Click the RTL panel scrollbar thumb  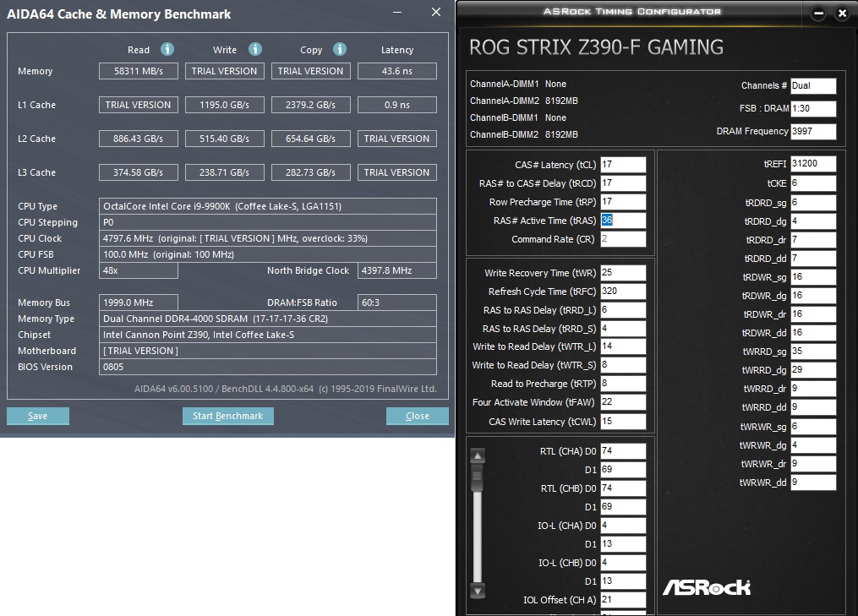[x=478, y=477]
